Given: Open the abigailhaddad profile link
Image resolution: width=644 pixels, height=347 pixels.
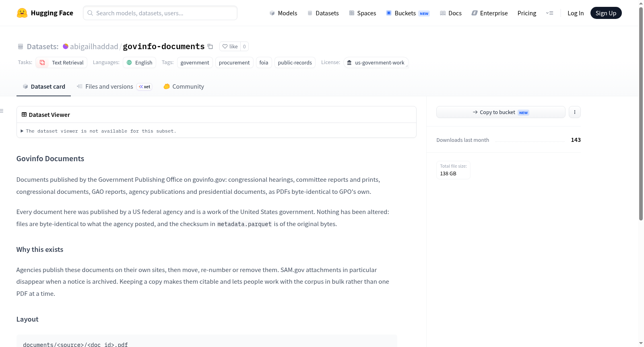Looking at the screenshot, I should tap(94, 46).
